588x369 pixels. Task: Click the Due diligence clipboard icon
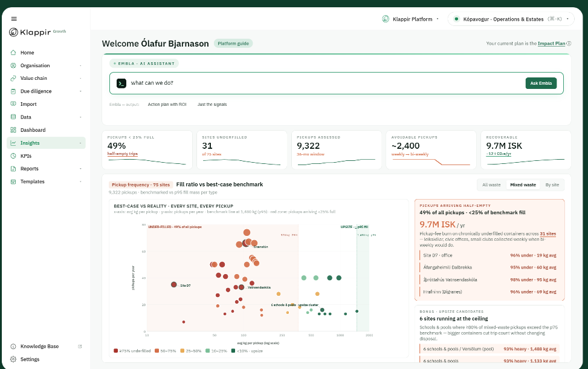coord(13,91)
